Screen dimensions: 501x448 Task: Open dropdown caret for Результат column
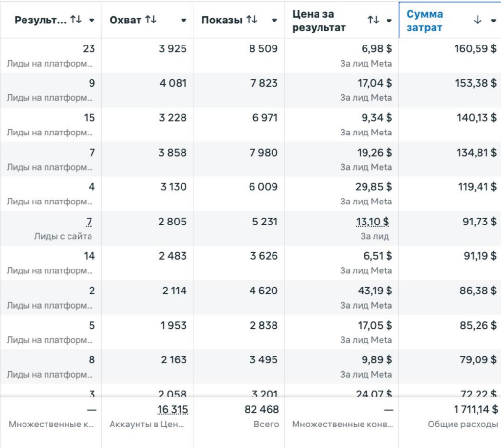pyautogui.click(x=91, y=21)
